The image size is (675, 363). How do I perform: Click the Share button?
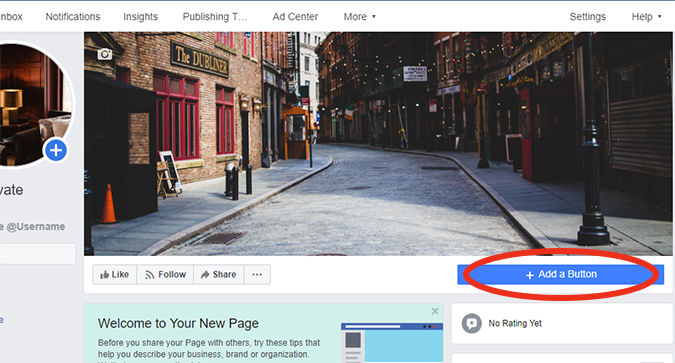[x=219, y=274]
